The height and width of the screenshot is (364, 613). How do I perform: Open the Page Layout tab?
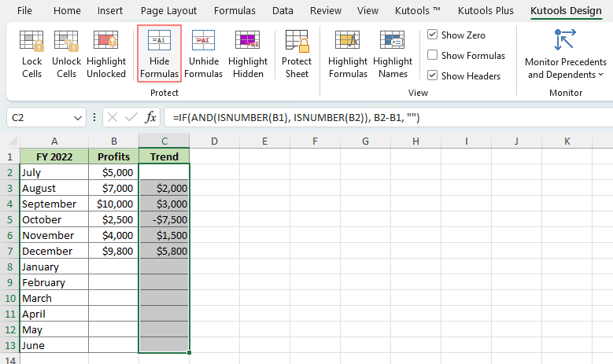click(168, 11)
